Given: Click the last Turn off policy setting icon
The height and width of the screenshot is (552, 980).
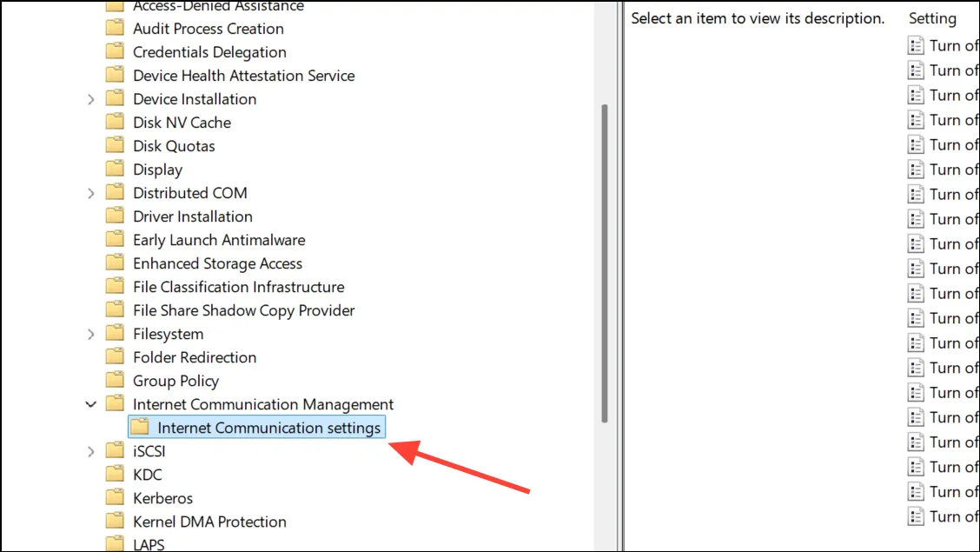Looking at the screenshot, I should pos(916,516).
